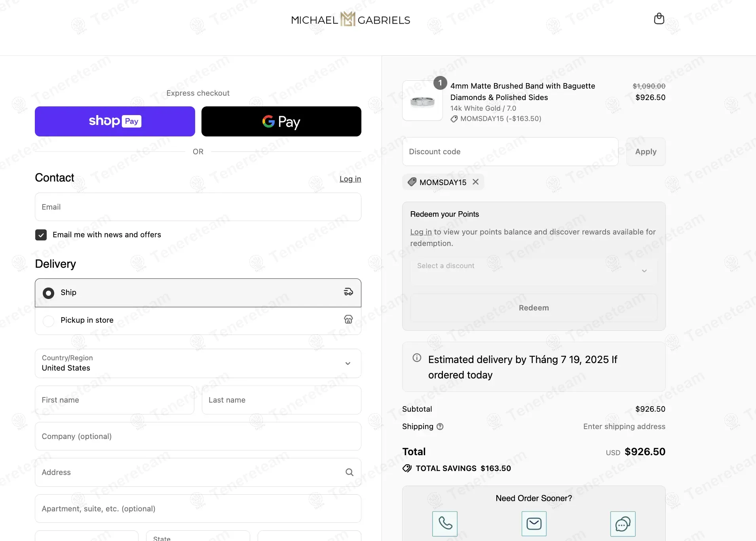The height and width of the screenshot is (541, 756).
Task: Click the item quantity badge
Action: (440, 83)
